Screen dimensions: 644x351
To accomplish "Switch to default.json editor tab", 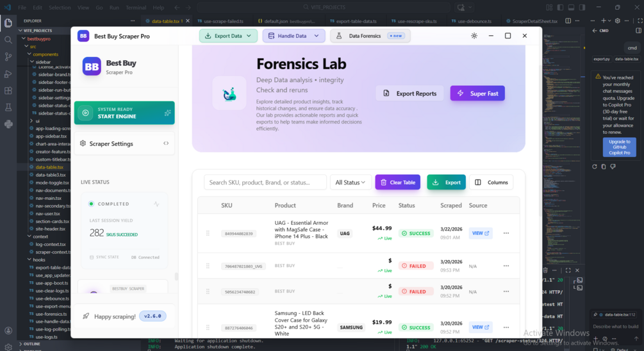I will point(286,21).
